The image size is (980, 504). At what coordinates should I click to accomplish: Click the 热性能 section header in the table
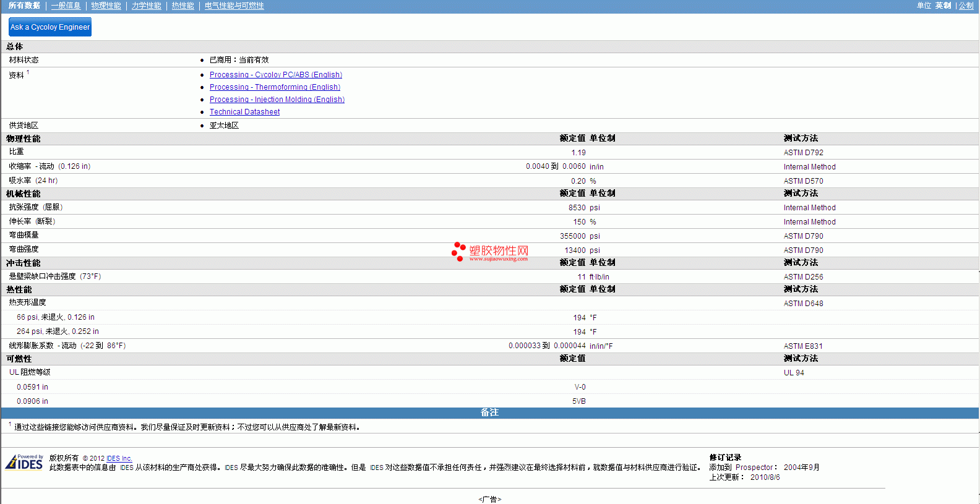point(19,289)
